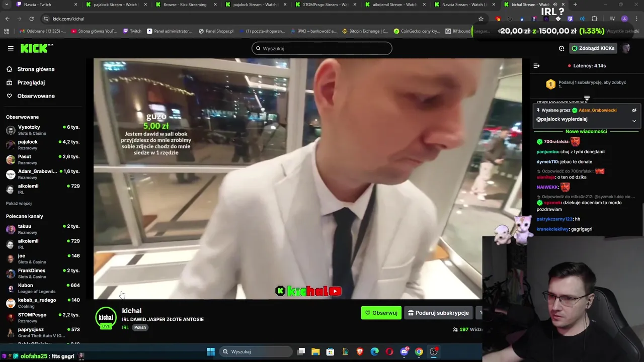This screenshot has width=644, height=362.
Task: Switch to the aikoiemil Stream browser tab
Action: pos(394,5)
